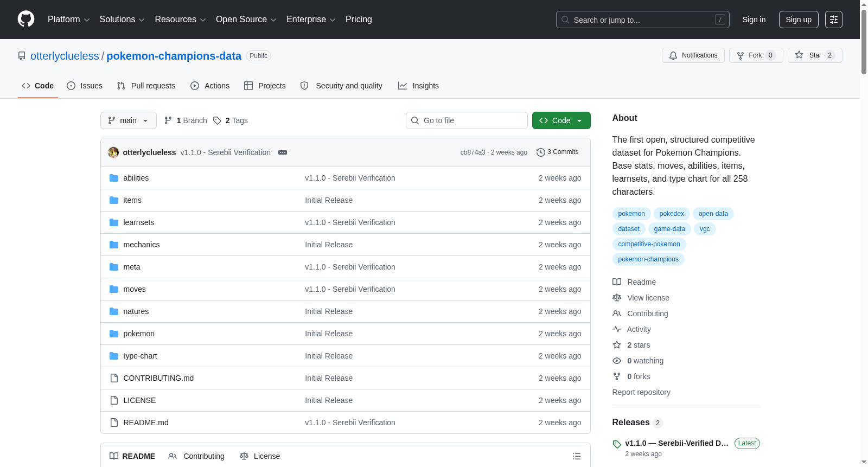Expand the Platform menu
The image size is (868, 467).
point(69,20)
